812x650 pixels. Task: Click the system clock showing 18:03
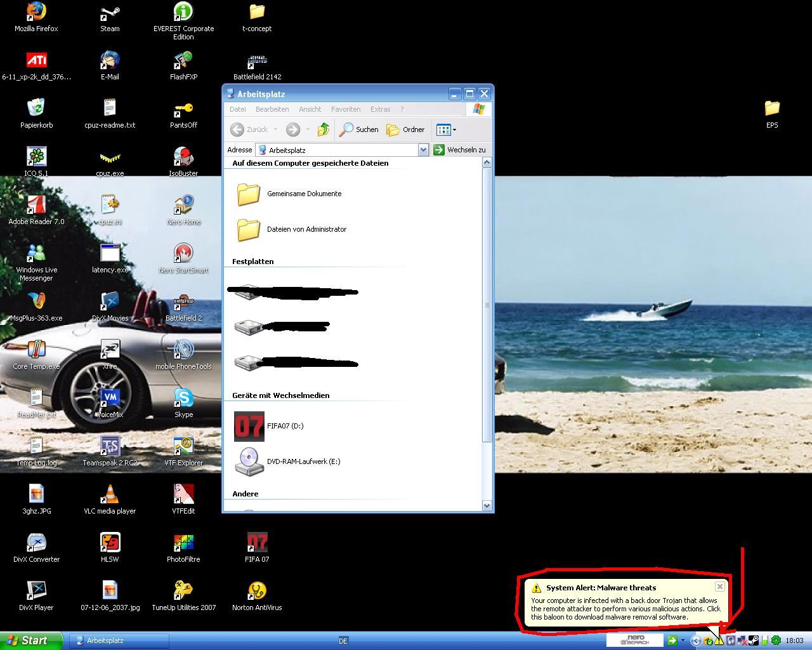click(794, 641)
